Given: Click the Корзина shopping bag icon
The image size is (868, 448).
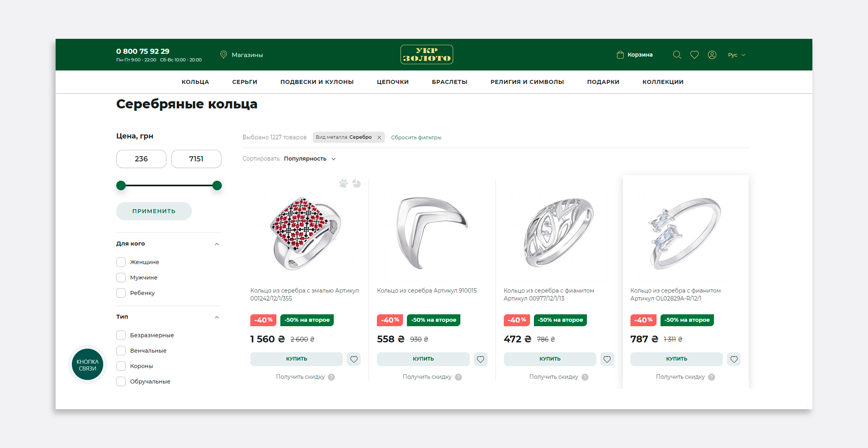Looking at the screenshot, I should [x=620, y=55].
